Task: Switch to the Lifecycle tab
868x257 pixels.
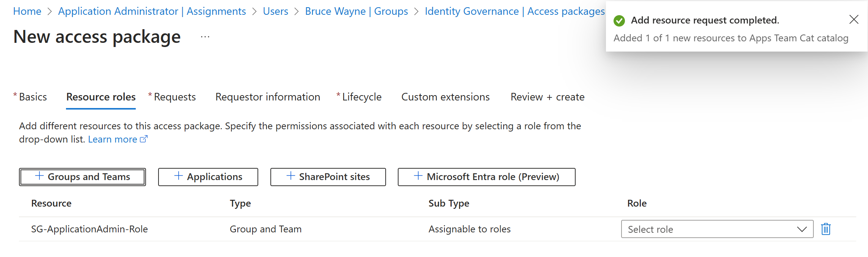Action: (361, 97)
